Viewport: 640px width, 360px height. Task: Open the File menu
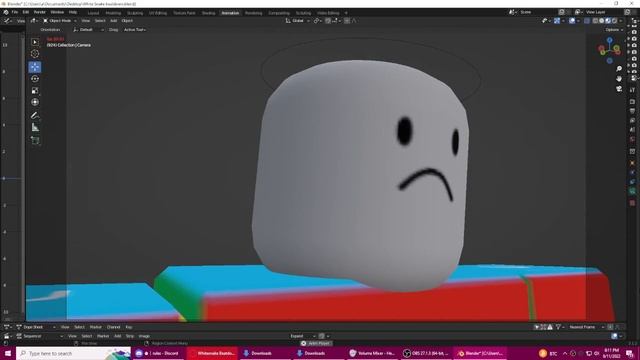pyautogui.click(x=15, y=12)
